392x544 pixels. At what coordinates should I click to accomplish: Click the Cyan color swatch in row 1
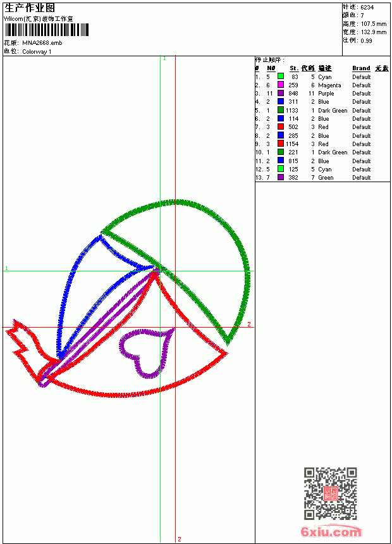click(x=281, y=77)
